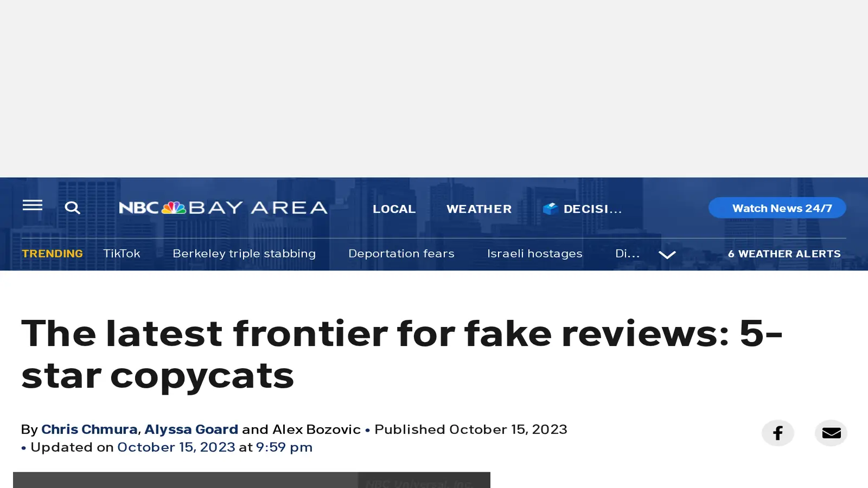
Task: Click the NBC Bay Area logo
Action: click(223, 208)
